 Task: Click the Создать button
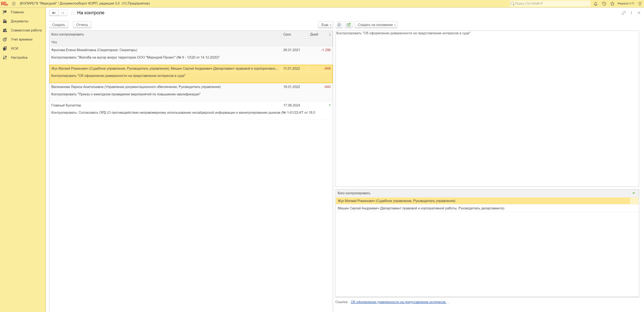[58, 25]
